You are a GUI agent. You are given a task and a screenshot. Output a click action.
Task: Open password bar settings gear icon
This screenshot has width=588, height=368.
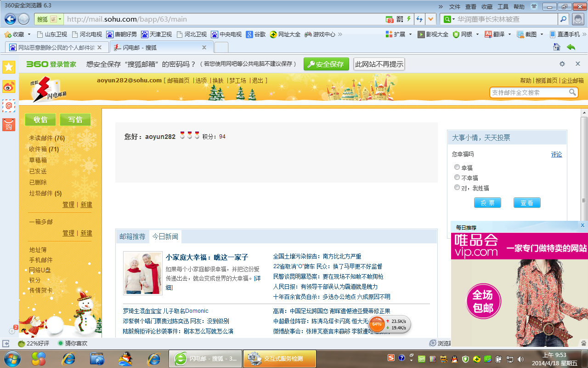pos(562,64)
